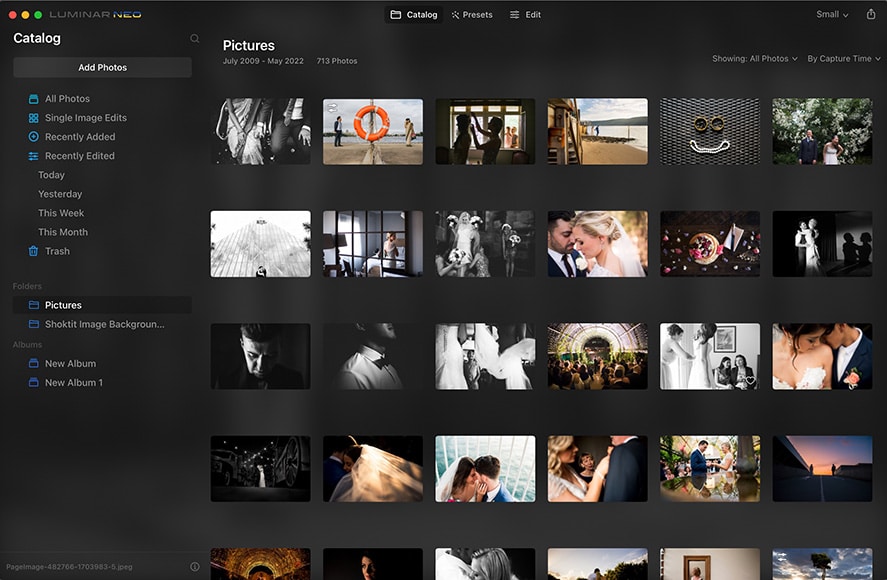Click the PageImage file name in status bar
The height and width of the screenshot is (580, 887).
69,566
